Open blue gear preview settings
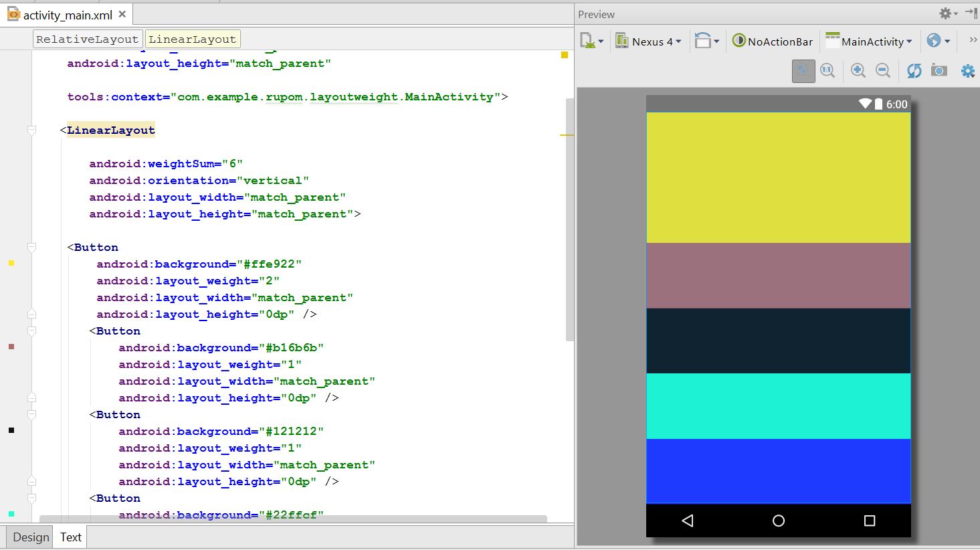The image size is (980, 550). pyautogui.click(x=968, y=71)
